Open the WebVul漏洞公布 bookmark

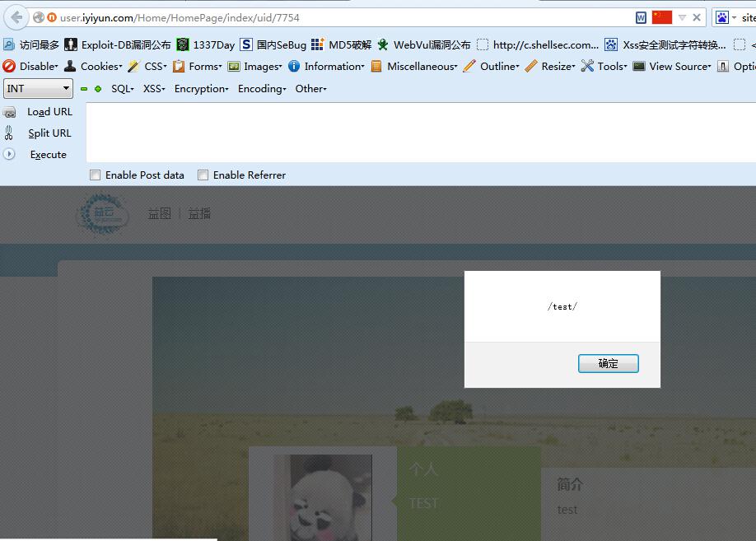pyautogui.click(x=424, y=44)
